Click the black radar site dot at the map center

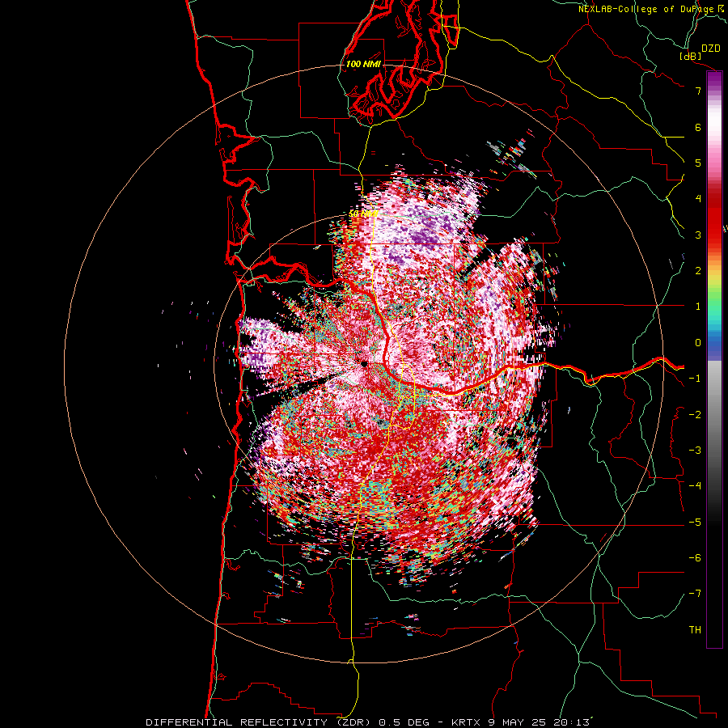point(365,365)
